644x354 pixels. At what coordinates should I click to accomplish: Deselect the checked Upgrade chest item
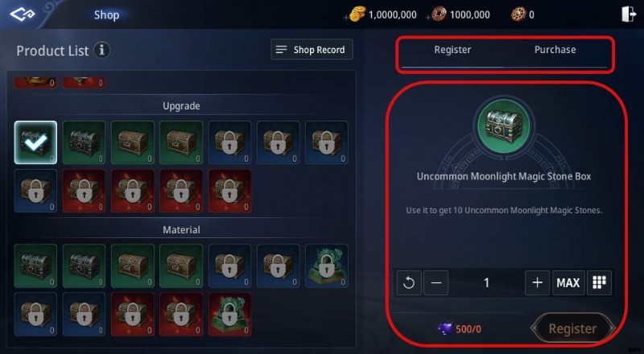[x=35, y=142]
